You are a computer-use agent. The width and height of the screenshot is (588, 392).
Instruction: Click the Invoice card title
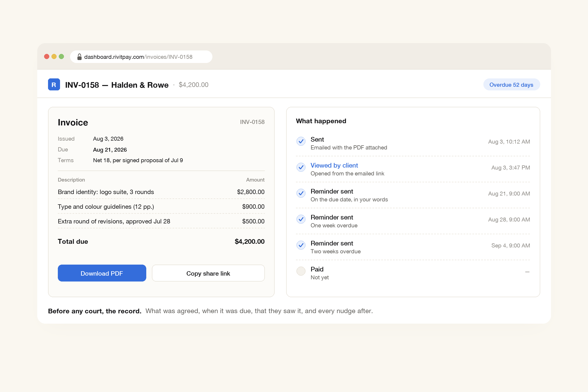click(73, 122)
